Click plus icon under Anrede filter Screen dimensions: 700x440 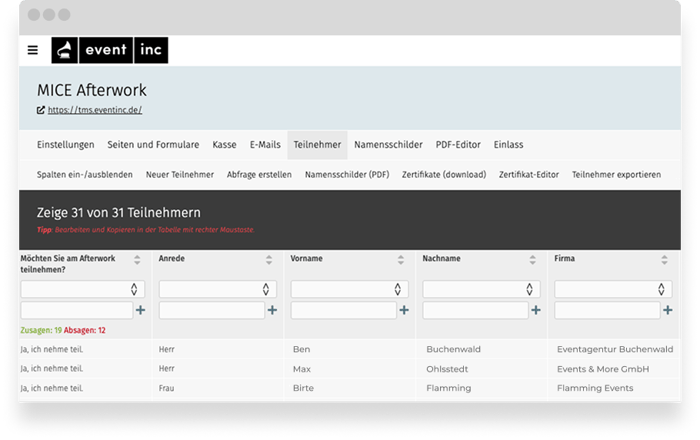click(x=272, y=310)
